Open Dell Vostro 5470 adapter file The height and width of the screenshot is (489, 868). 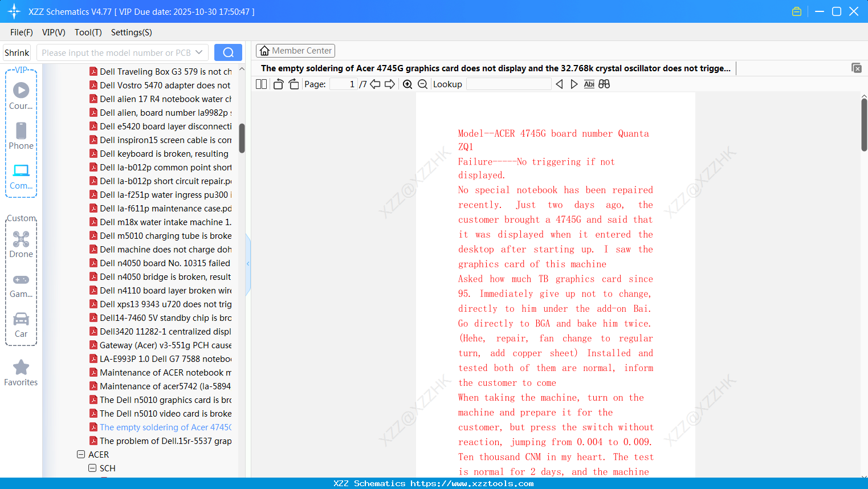point(161,85)
